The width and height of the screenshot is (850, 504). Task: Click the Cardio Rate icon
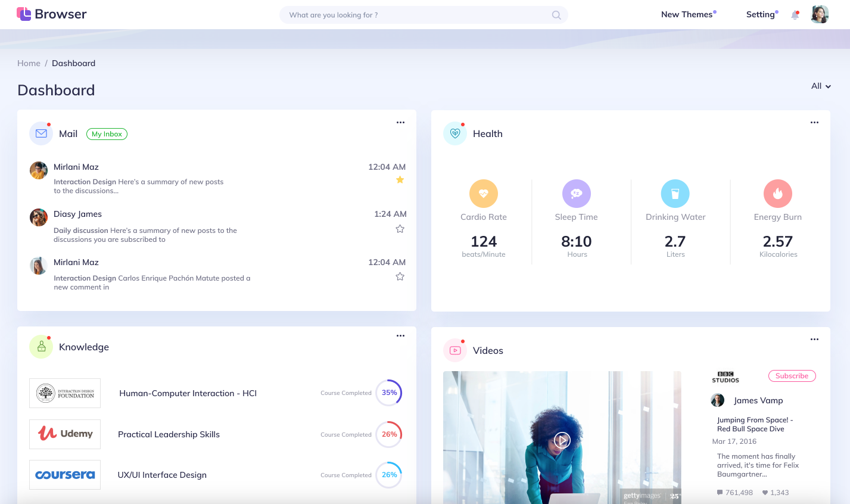pos(483,194)
